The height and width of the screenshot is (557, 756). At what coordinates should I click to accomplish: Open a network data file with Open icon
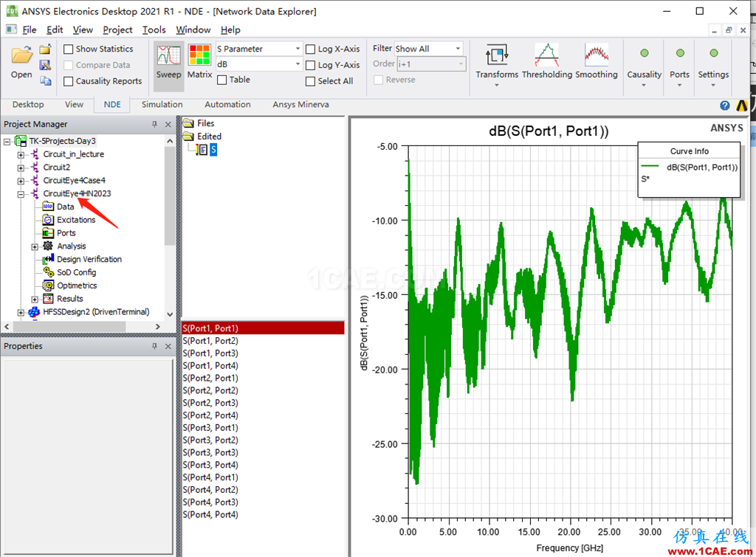[21, 55]
